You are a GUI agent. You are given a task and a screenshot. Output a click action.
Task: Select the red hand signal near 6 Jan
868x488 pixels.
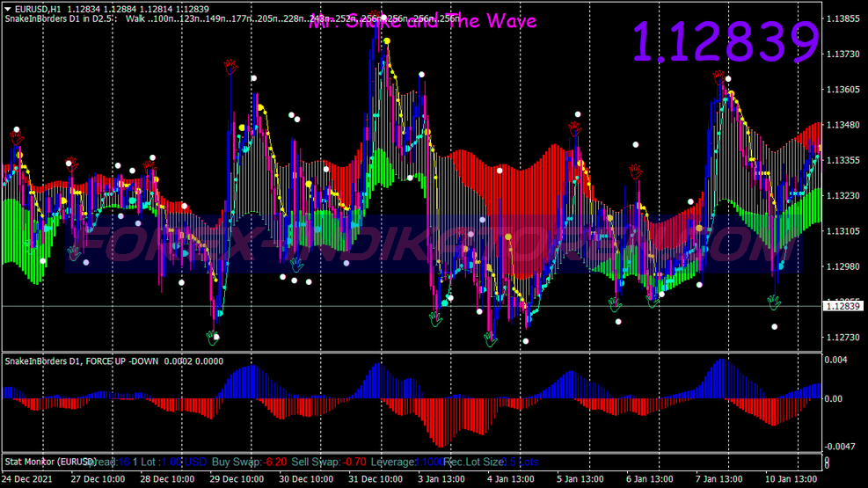pyautogui.click(x=635, y=171)
